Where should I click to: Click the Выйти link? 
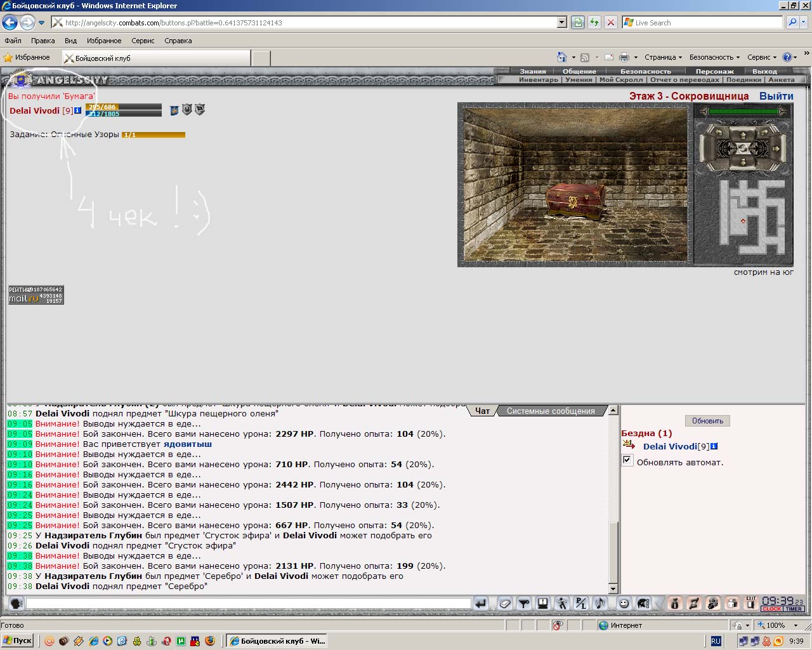point(776,96)
